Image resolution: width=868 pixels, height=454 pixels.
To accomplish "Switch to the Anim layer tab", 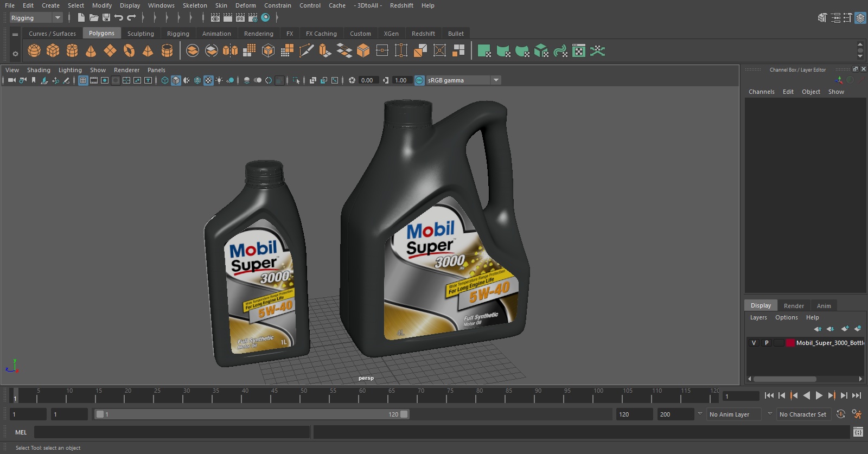I will (824, 306).
